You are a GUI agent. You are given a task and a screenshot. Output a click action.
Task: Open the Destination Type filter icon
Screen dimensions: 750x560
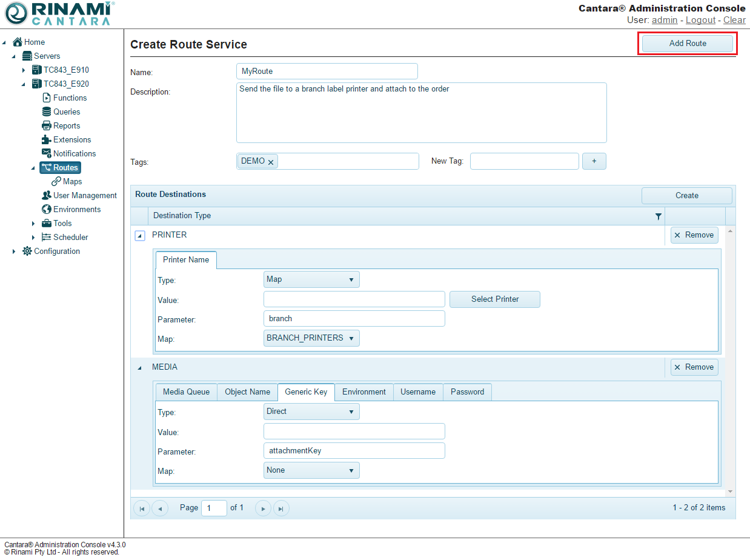pos(659,216)
